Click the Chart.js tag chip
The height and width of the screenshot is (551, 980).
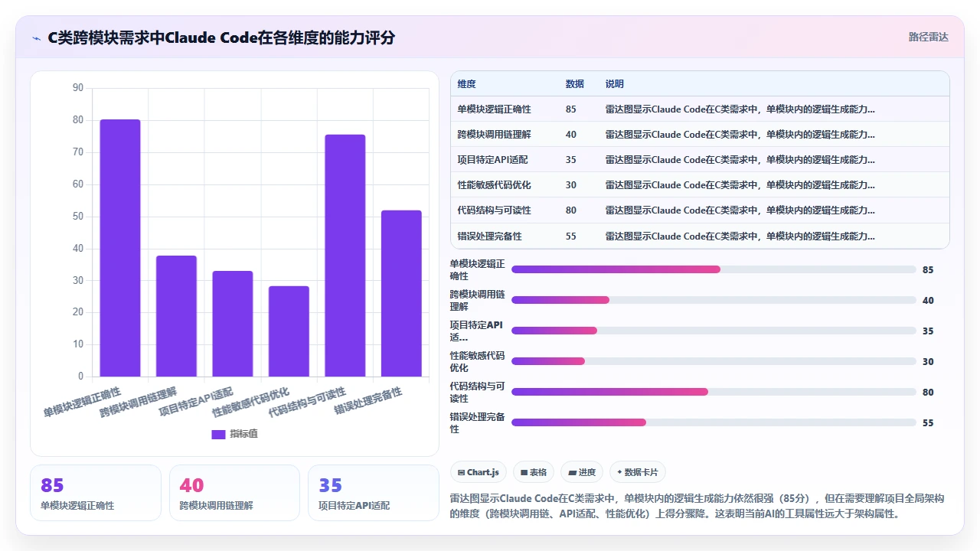[x=478, y=472]
